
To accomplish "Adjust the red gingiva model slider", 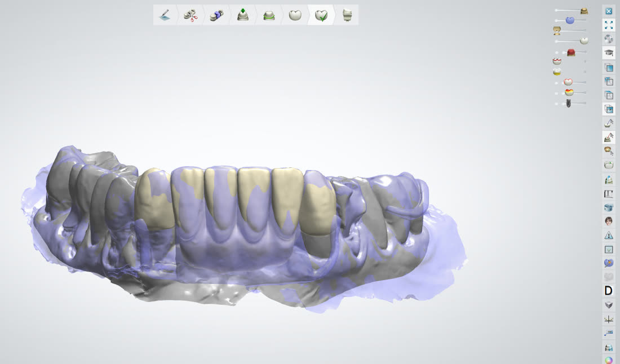I will tap(571, 52).
